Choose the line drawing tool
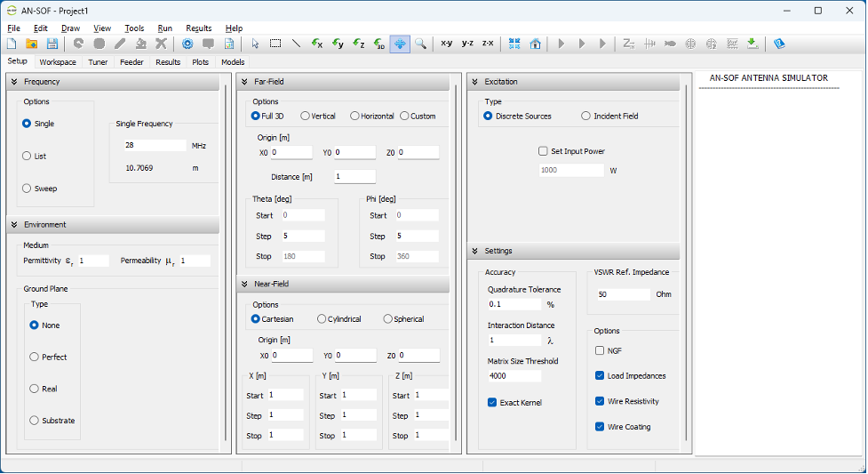This screenshot has width=868, height=474. pos(296,44)
